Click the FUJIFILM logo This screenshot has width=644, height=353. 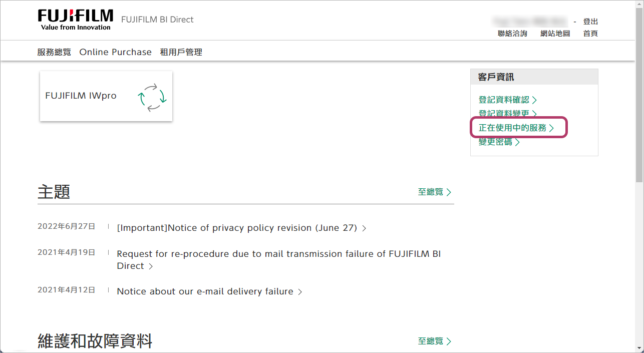point(75,20)
